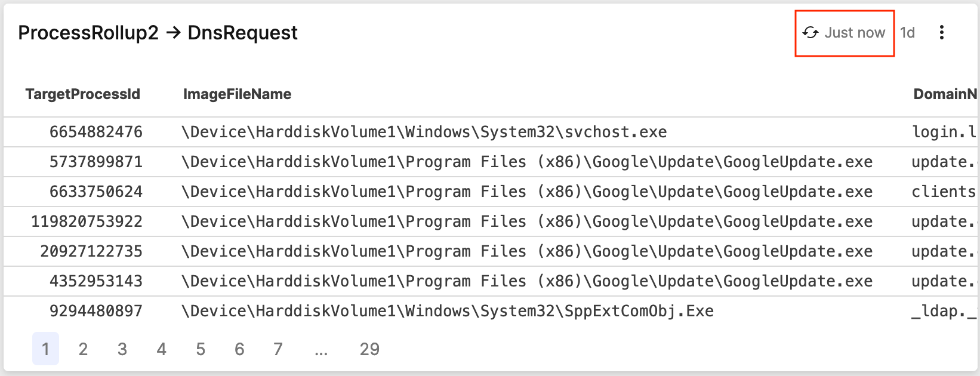Jump to last page 29
Image resolution: width=980 pixels, height=376 pixels.
click(x=371, y=349)
